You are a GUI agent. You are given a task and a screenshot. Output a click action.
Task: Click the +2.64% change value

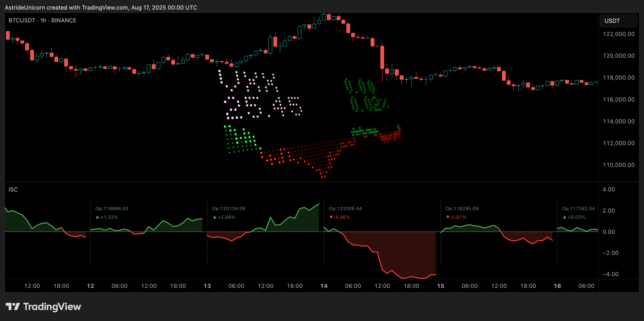224,217
